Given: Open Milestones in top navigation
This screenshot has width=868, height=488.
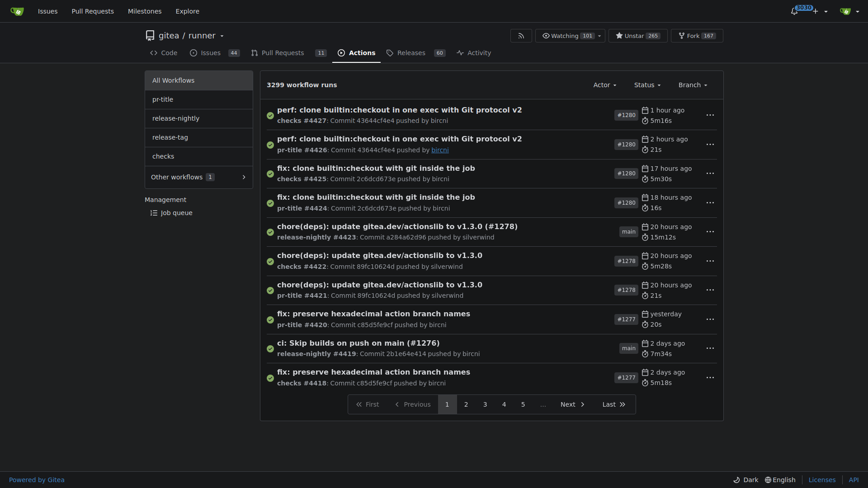Looking at the screenshot, I should pos(145,11).
